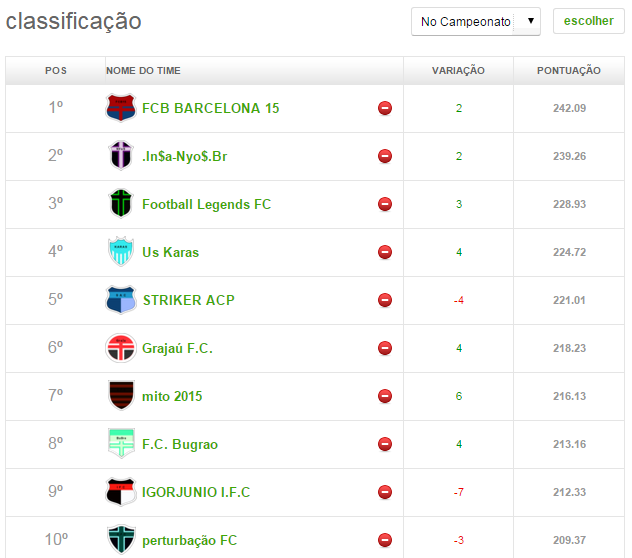632x558 pixels.
Task: Sort by the PONTUAÇÃO column header
Action: (568, 71)
